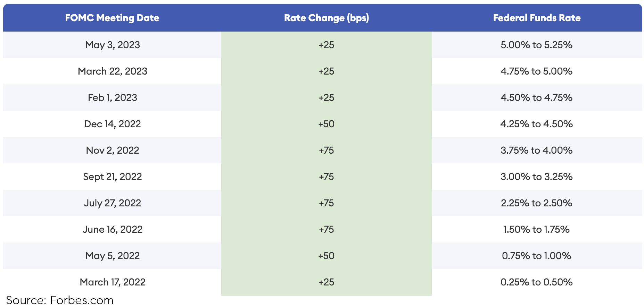Image resolution: width=644 pixels, height=308 pixels.
Task: Click the Source: Forbes.com attribution text
Action: pos(60,300)
